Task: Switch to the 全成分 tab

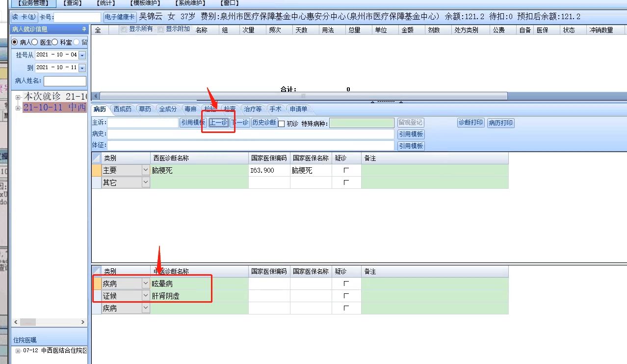Action: pyautogui.click(x=168, y=109)
